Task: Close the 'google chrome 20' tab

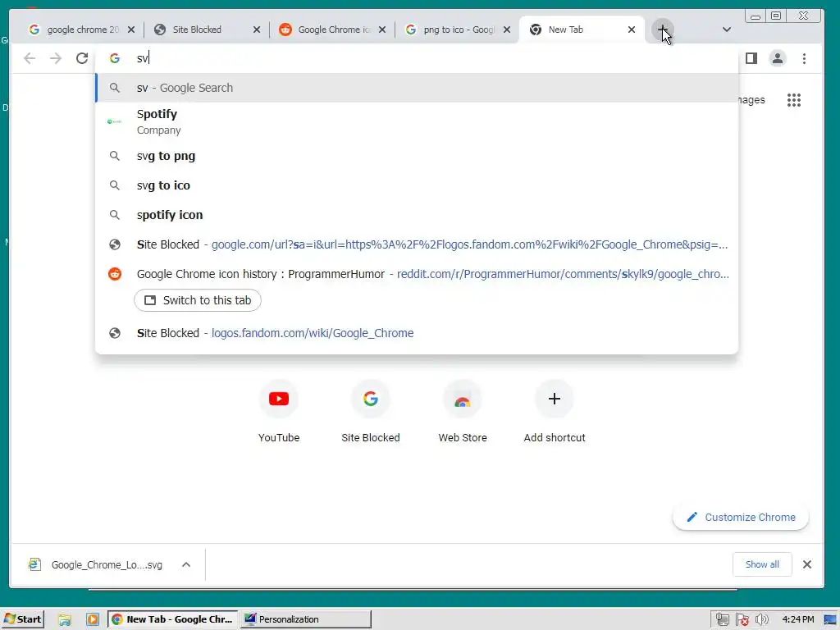Action: point(131,30)
